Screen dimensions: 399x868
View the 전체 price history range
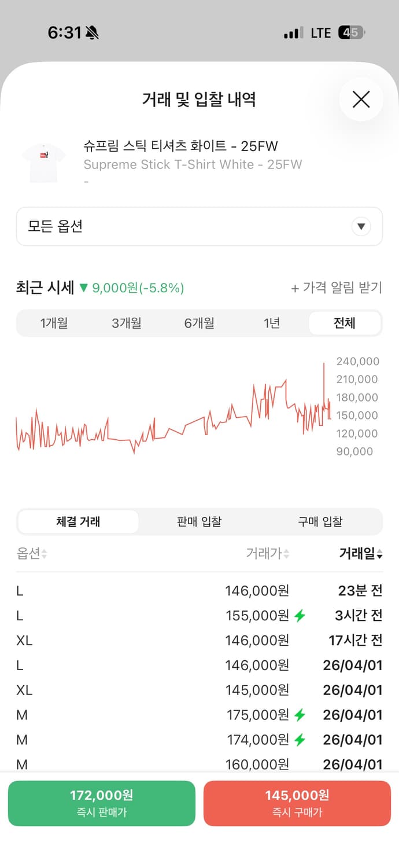pos(344,323)
